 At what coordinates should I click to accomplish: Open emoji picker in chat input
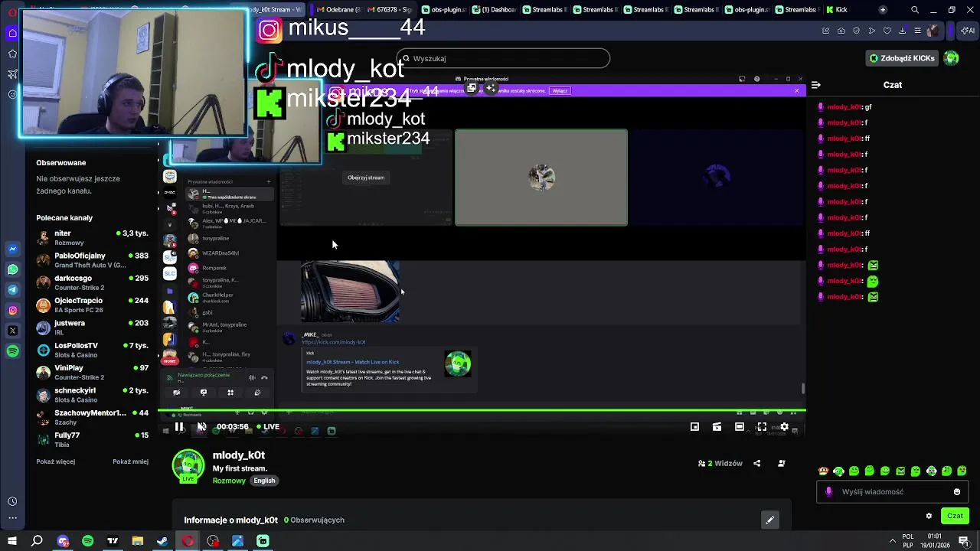click(x=957, y=492)
